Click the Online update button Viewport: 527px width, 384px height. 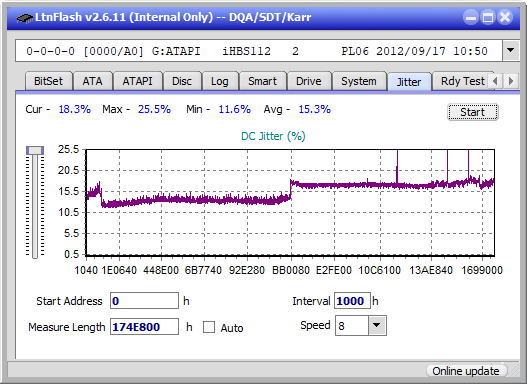coord(466,371)
